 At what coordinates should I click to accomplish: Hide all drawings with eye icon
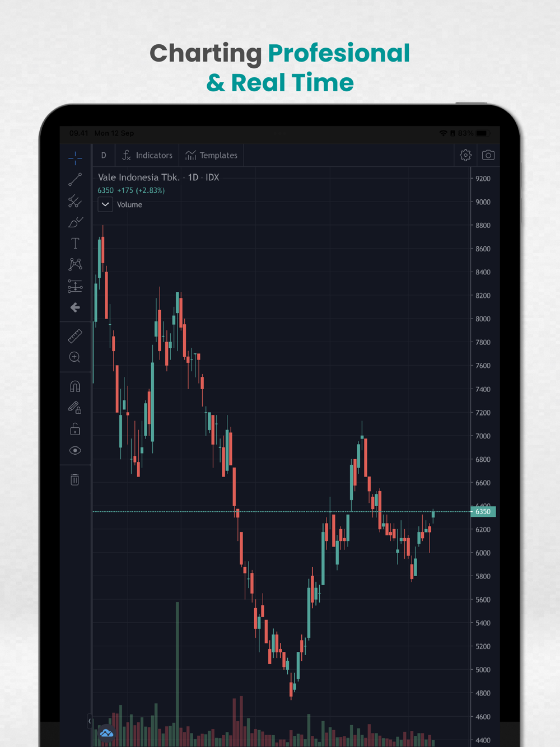(x=75, y=450)
